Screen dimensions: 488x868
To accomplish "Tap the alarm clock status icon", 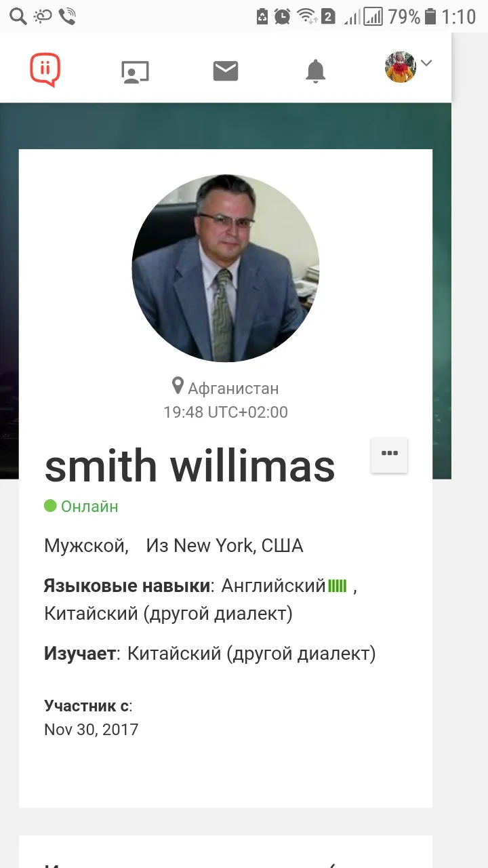I will (283, 16).
